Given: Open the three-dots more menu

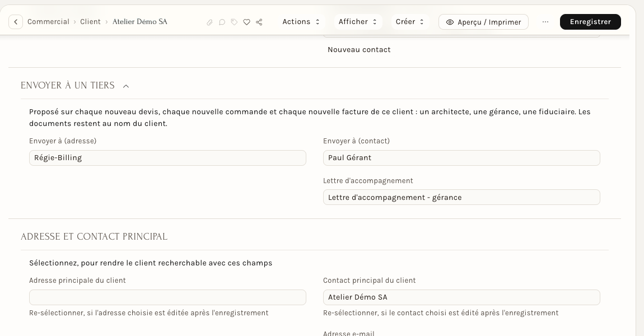Looking at the screenshot, I should click(545, 22).
